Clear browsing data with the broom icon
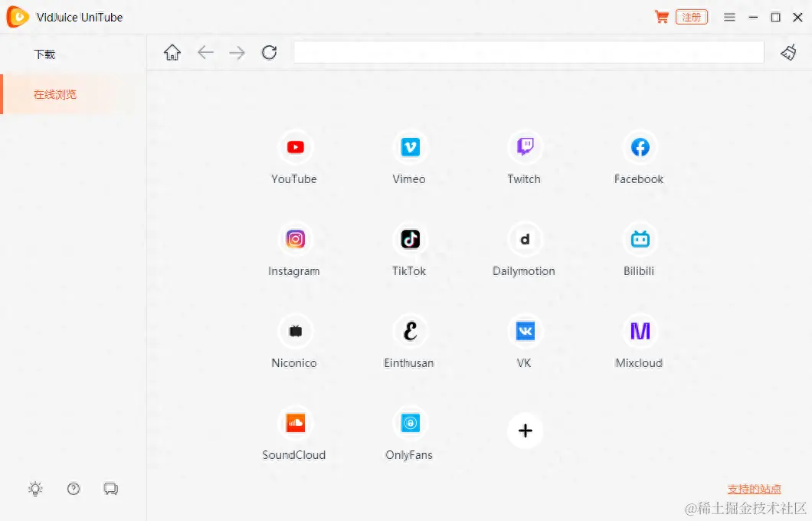The height and width of the screenshot is (521, 812). [x=789, y=52]
